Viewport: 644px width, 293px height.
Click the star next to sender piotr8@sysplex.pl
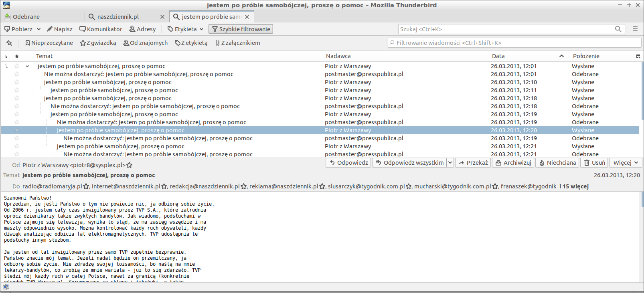(x=130, y=165)
